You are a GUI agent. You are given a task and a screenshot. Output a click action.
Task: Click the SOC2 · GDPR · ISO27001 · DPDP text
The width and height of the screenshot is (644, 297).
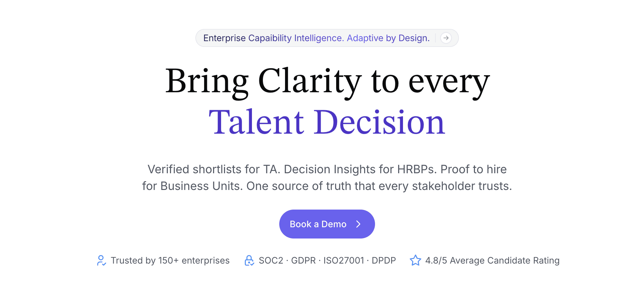tap(327, 260)
